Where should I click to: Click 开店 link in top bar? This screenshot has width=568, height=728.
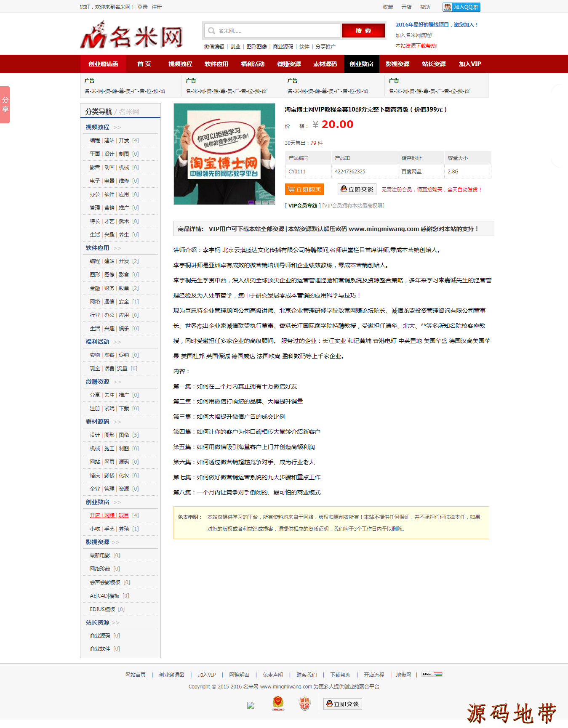(x=406, y=7)
